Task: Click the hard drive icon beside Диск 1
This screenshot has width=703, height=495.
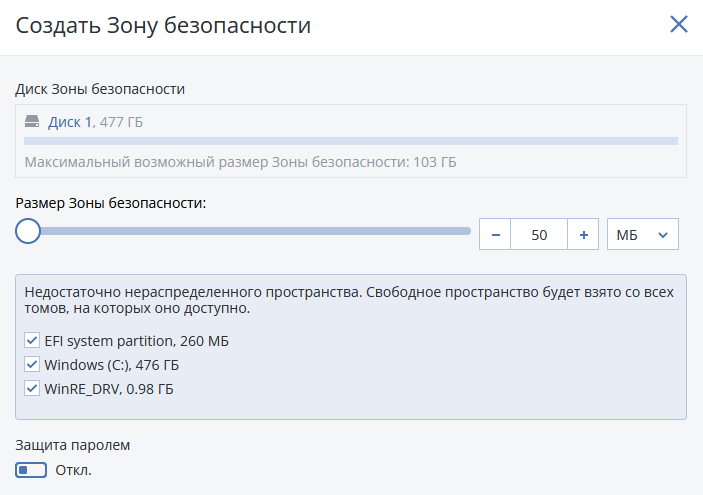Action: (33, 122)
